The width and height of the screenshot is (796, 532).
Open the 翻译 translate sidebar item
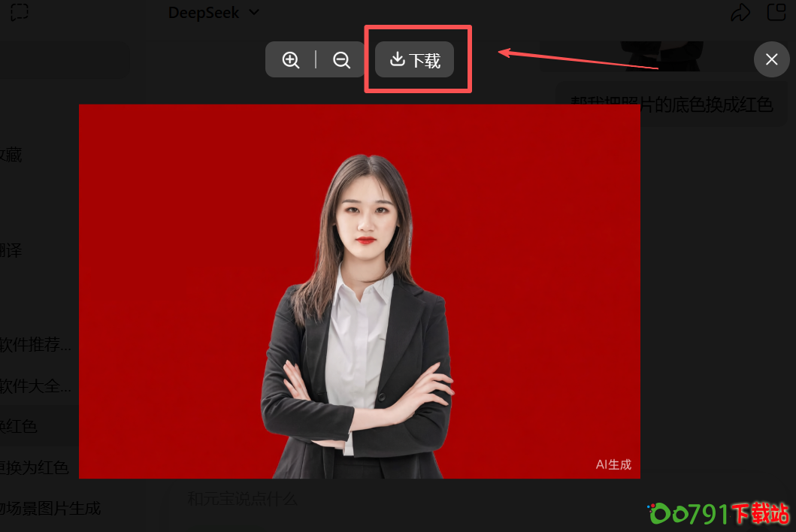[x=11, y=250]
